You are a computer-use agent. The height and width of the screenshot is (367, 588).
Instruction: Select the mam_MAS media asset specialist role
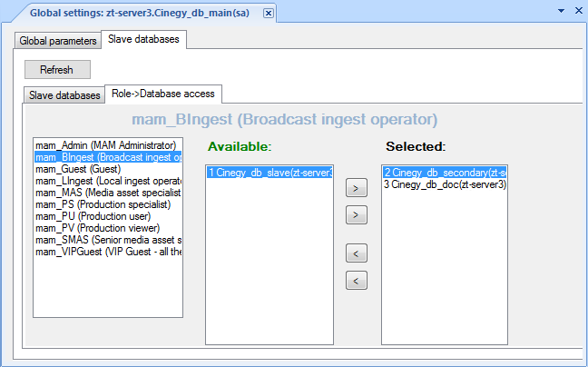point(108,193)
